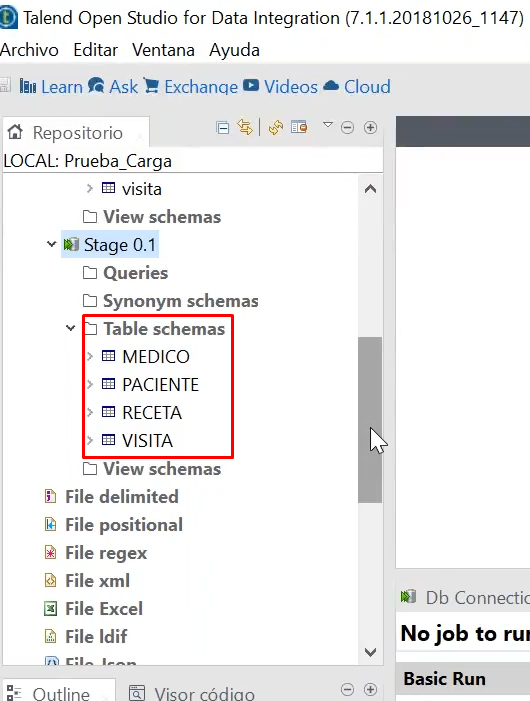The width and height of the screenshot is (530, 701).
Task: Select the Synonym schemas folder
Action: point(171,301)
